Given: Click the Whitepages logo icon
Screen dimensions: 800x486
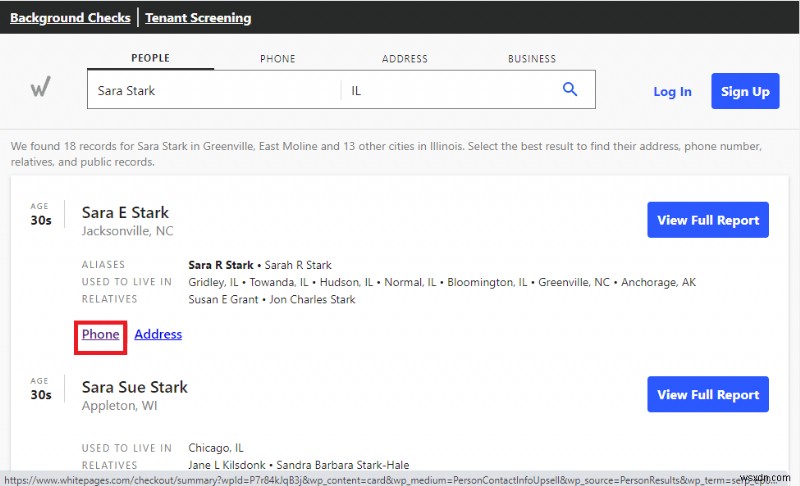Looking at the screenshot, I should point(40,88).
